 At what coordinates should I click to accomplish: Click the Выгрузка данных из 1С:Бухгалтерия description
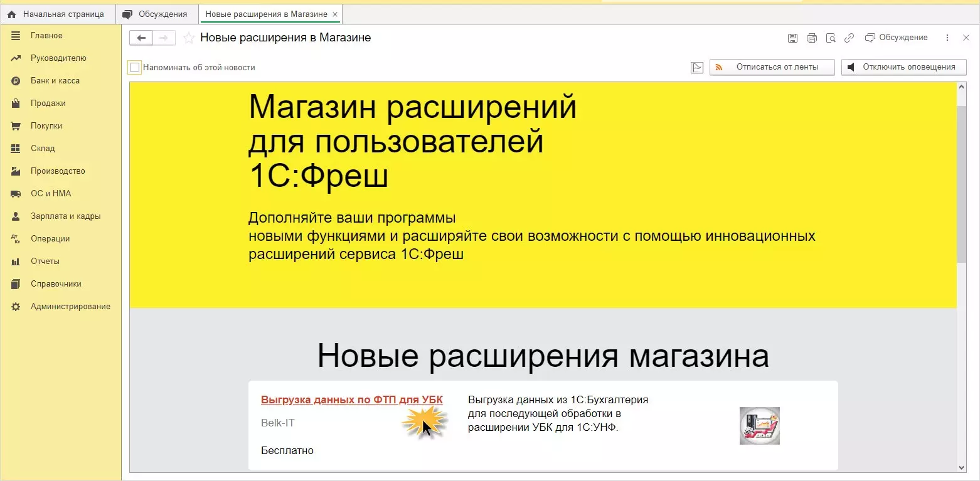coord(558,414)
